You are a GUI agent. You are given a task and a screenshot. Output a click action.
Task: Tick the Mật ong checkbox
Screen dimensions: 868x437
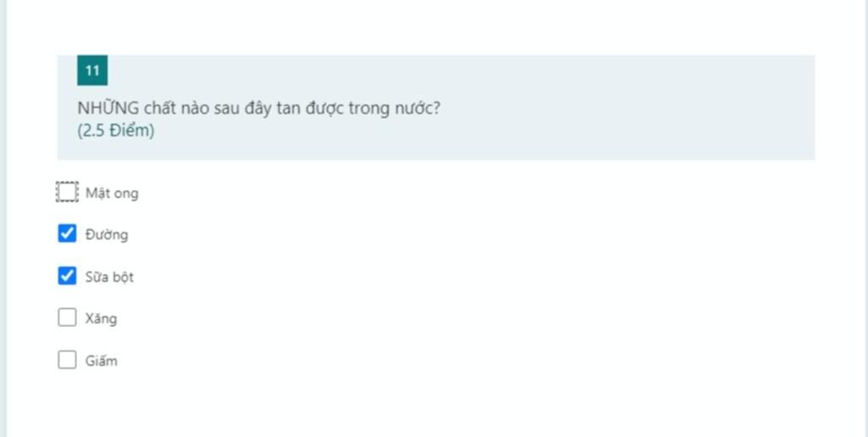pyautogui.click(x=67, y=192)
